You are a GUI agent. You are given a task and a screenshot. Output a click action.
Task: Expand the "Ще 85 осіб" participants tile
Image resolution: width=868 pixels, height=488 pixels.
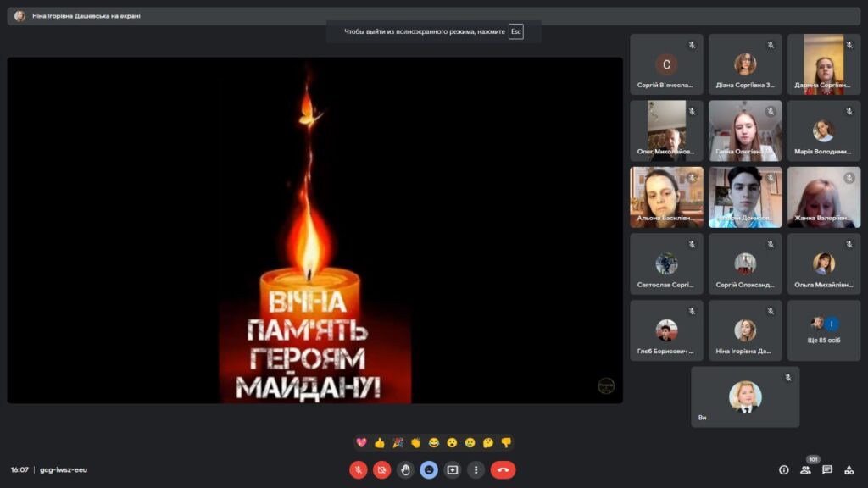click(x=823, y=330)
